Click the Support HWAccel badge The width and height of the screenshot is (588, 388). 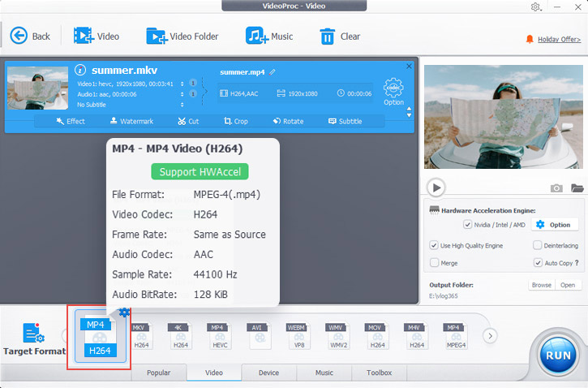[200, 171]
